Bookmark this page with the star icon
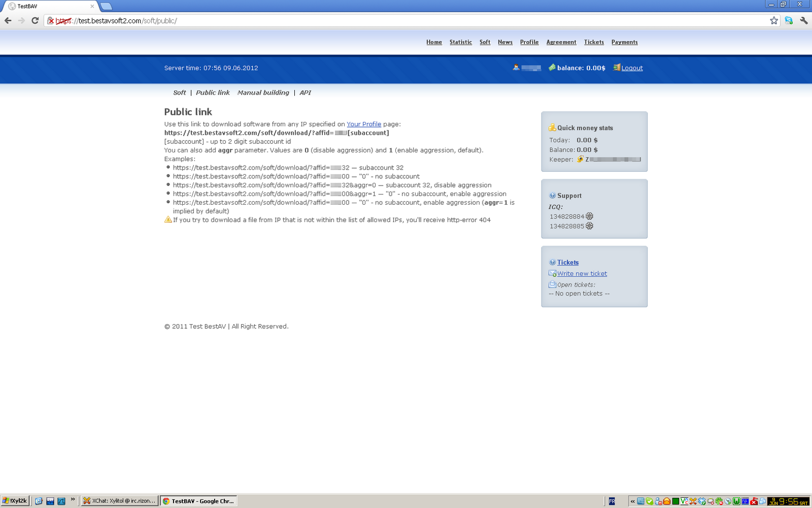This screenshot has height=508, width=812. [x=774, y=21]
